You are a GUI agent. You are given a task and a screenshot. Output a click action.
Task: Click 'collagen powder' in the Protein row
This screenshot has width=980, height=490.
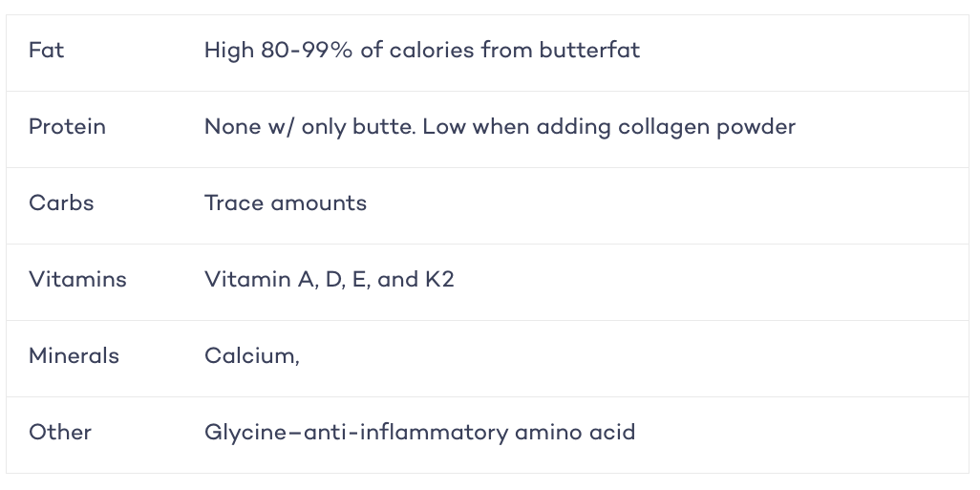tap(706, 127)
